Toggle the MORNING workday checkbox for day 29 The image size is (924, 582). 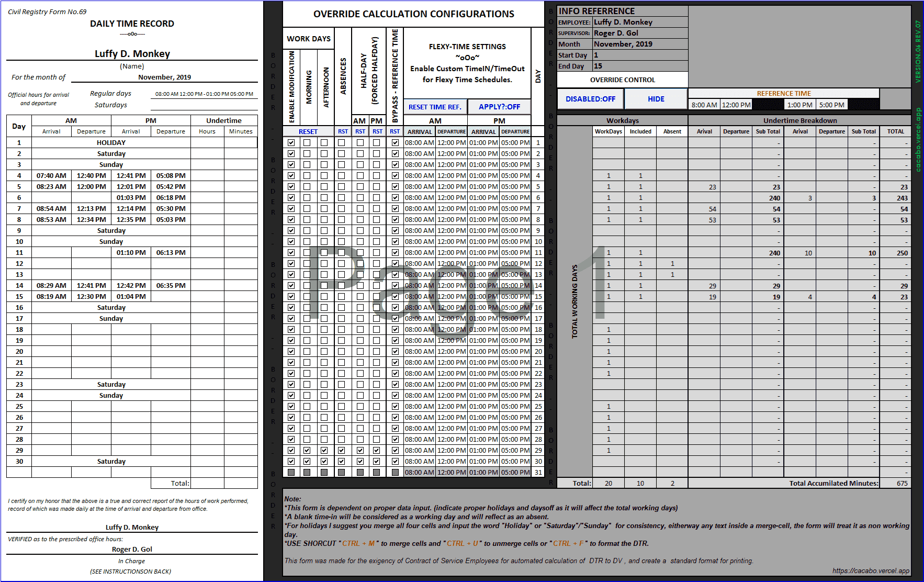[x=307, y=450]
